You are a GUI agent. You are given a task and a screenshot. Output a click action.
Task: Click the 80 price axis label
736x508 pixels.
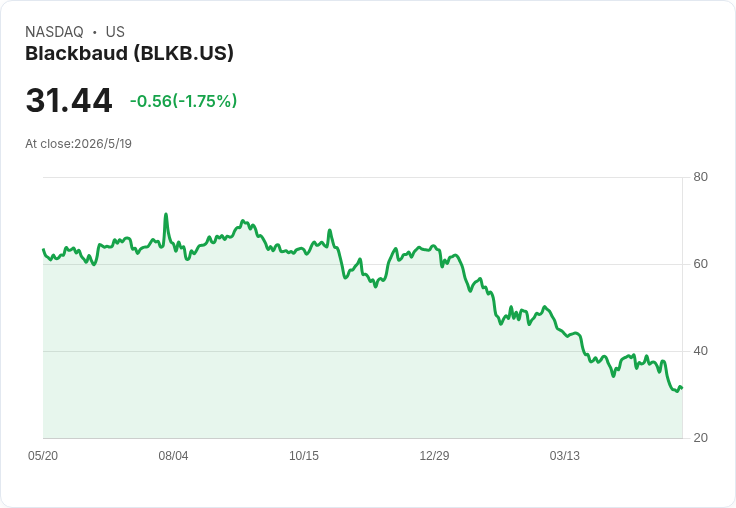tap(700, 177)
